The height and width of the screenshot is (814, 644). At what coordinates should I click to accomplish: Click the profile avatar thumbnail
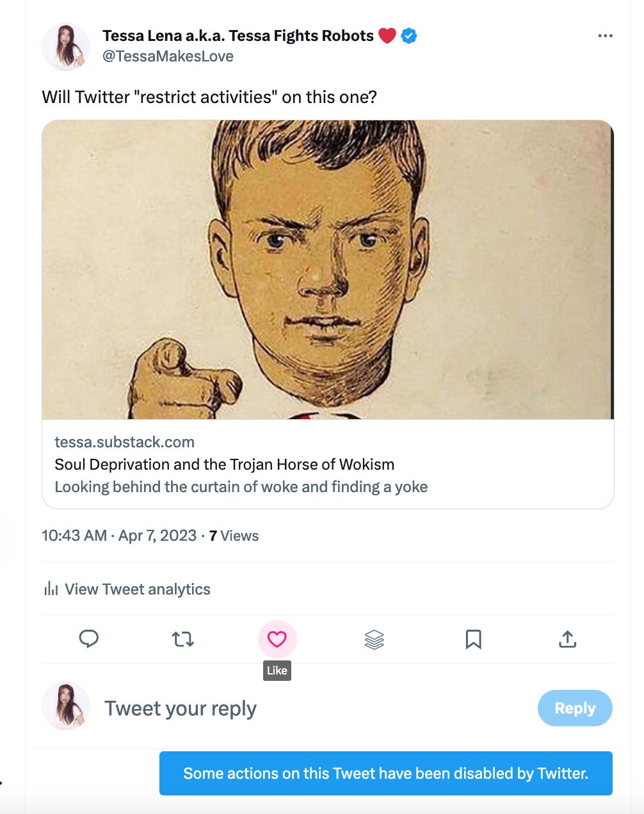point(66,46)
